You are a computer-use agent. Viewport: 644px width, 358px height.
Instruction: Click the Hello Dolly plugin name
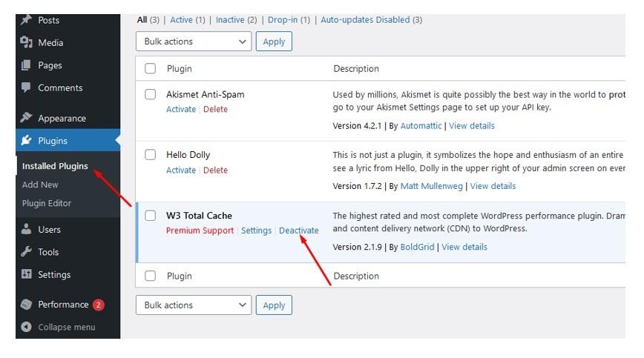[188, 155]
